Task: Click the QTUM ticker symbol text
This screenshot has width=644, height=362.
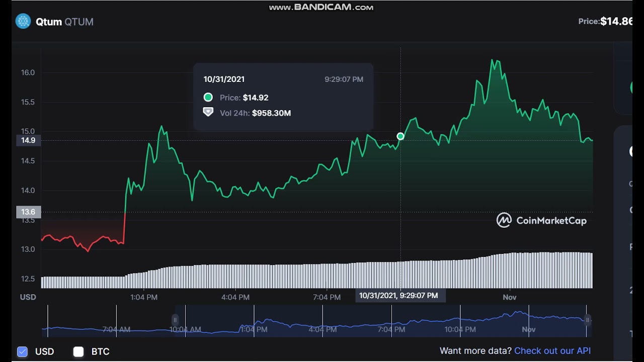Action: click(x=79, y=22)
